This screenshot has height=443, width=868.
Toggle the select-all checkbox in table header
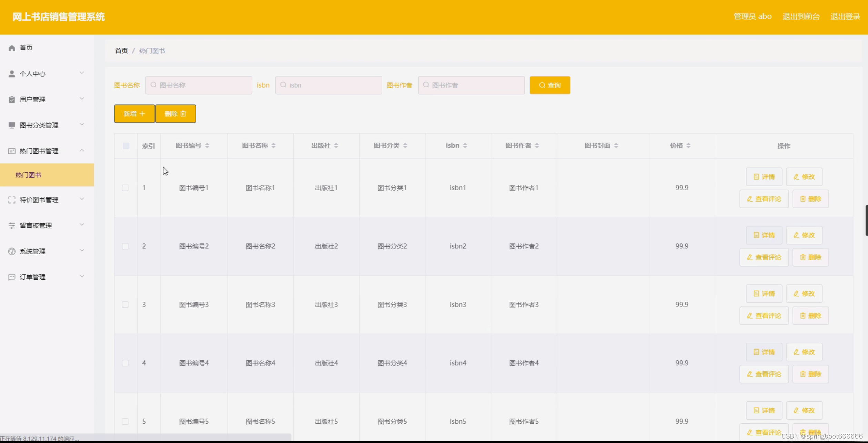coord(126,146)
